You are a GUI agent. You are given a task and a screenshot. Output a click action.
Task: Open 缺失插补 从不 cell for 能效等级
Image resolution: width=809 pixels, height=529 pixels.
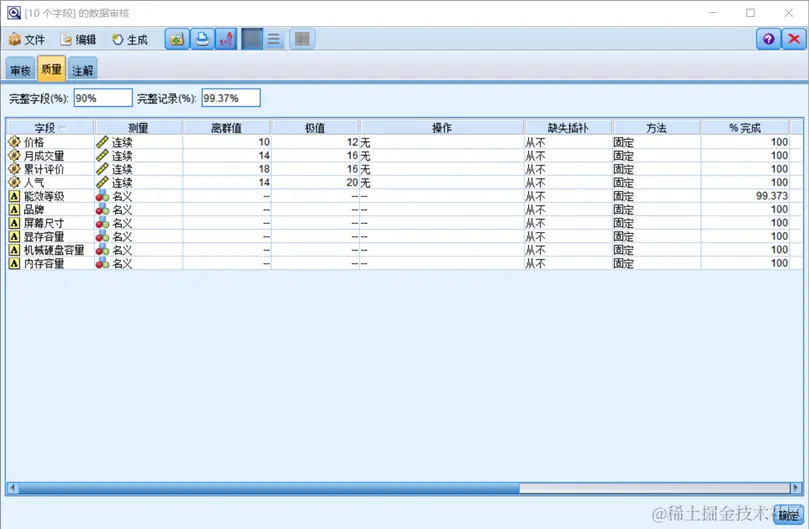pos(568,196)
